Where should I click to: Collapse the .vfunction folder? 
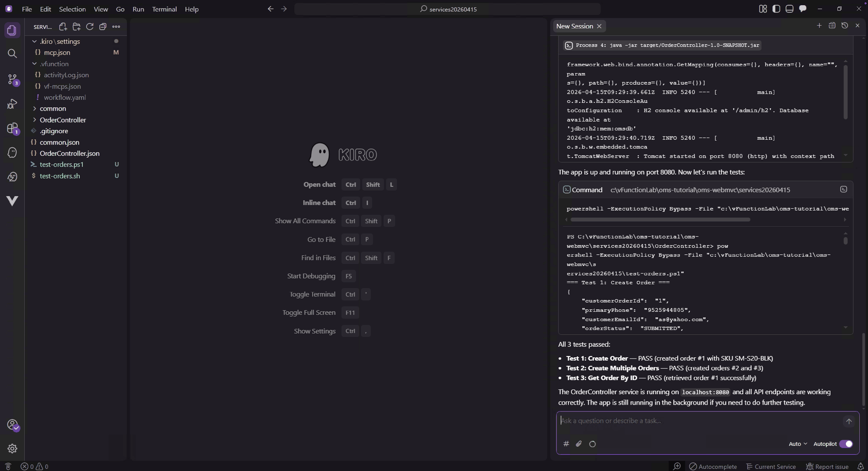pyautogui.click(x=54, y=64)
